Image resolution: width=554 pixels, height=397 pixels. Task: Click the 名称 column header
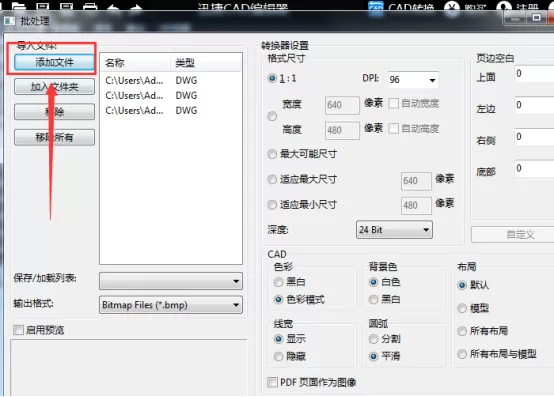[135, 63]
